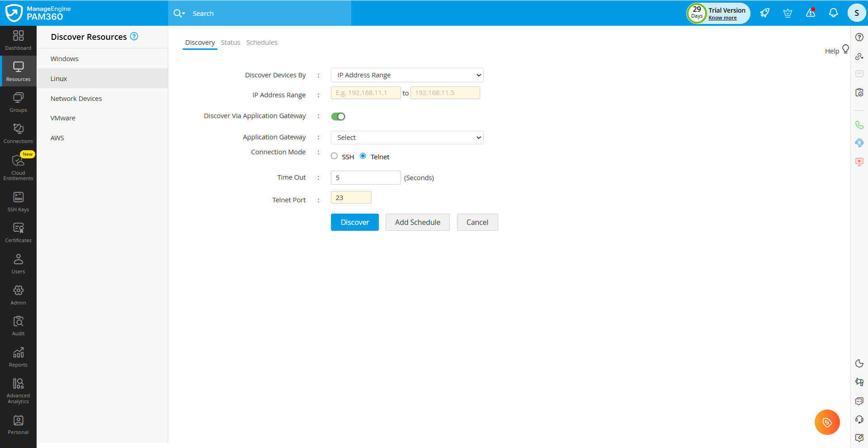Open the Audit section

pos(18,326)
